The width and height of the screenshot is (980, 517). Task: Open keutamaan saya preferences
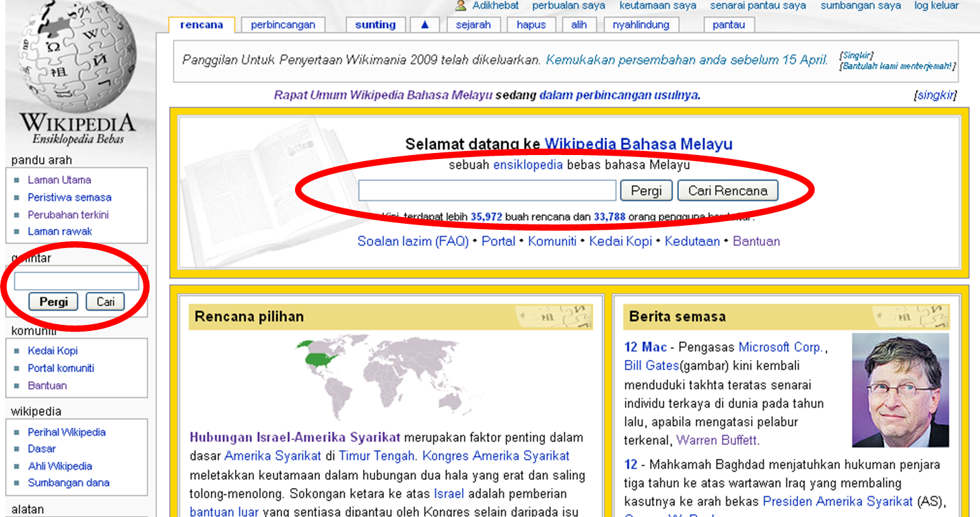657,5
